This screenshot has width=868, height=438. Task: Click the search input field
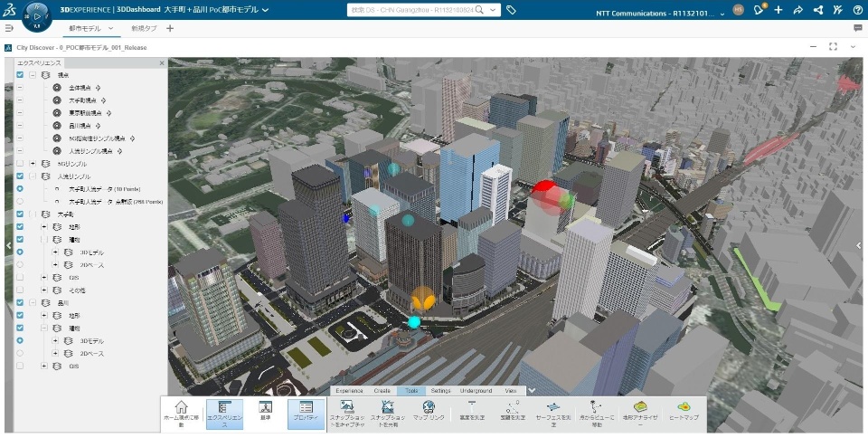pos(412,10)
